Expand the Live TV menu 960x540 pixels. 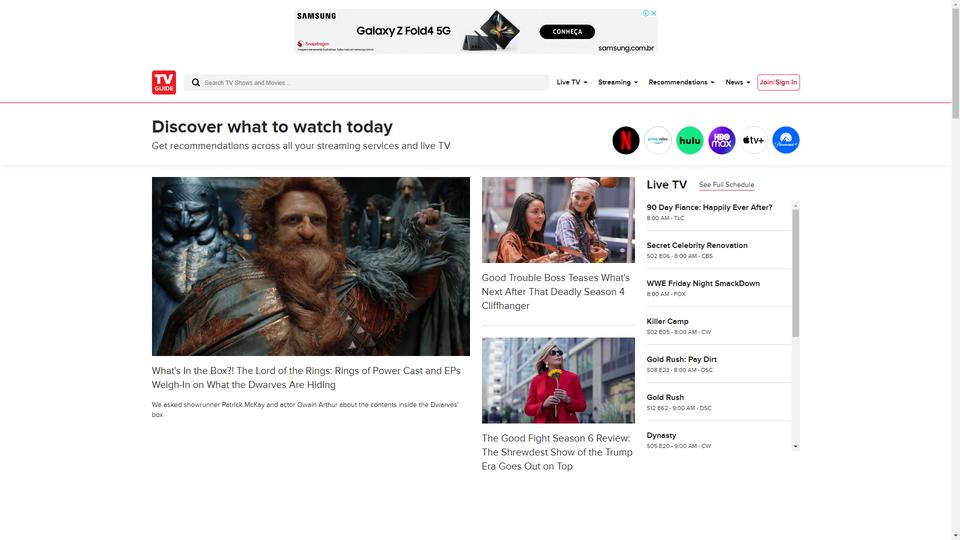[571, 82]
